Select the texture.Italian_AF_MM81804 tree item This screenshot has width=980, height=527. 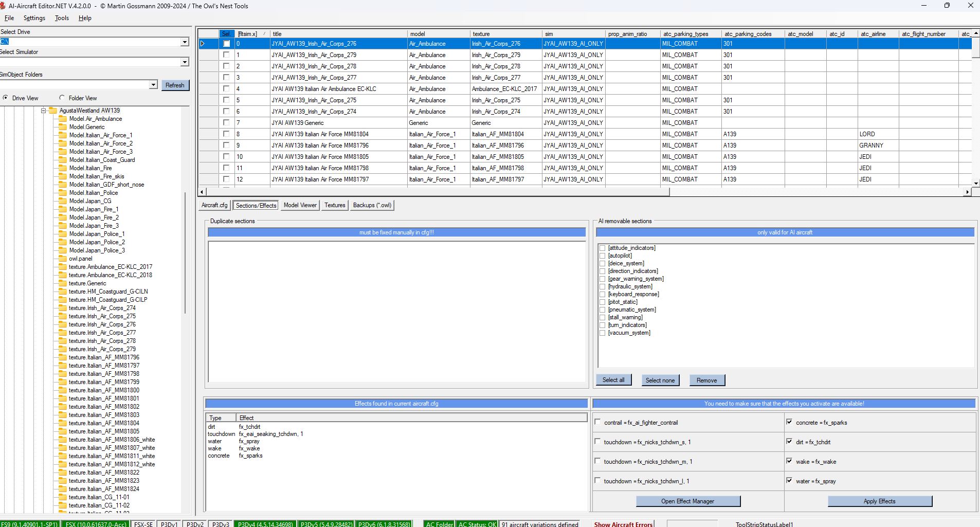pyautogui.click(x=104, y=423)
